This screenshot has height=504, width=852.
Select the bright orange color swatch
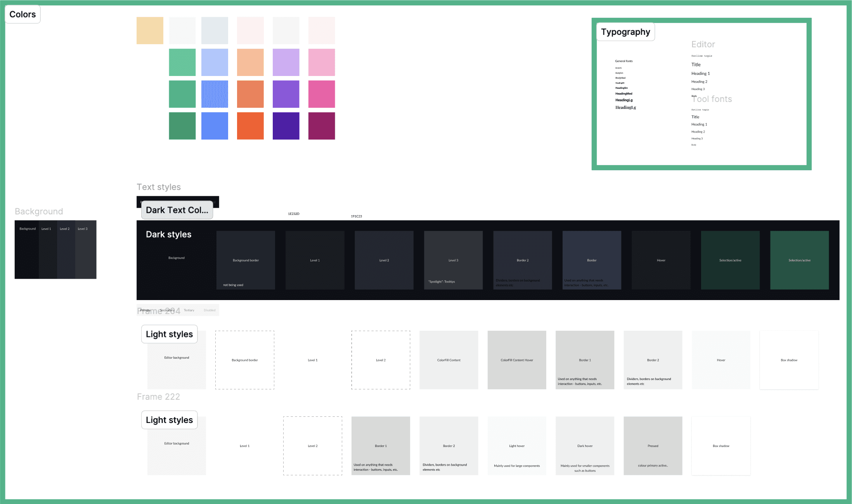250,126
